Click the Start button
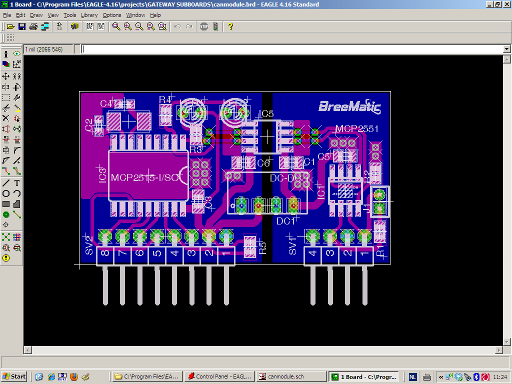Screen dimensions: 512x384 point(14,377)
